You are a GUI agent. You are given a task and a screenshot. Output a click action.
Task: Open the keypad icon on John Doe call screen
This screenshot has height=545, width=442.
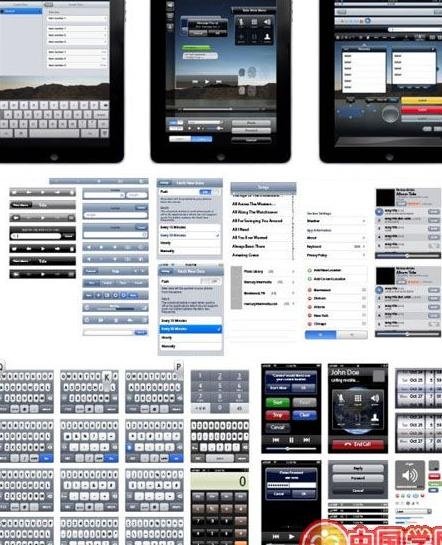pyautogui.click(x=358, y=398)
